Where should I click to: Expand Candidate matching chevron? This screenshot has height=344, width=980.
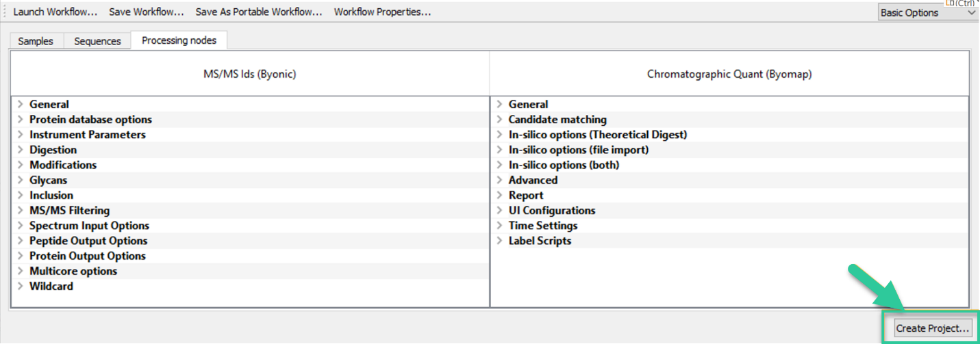click(500, 120)
